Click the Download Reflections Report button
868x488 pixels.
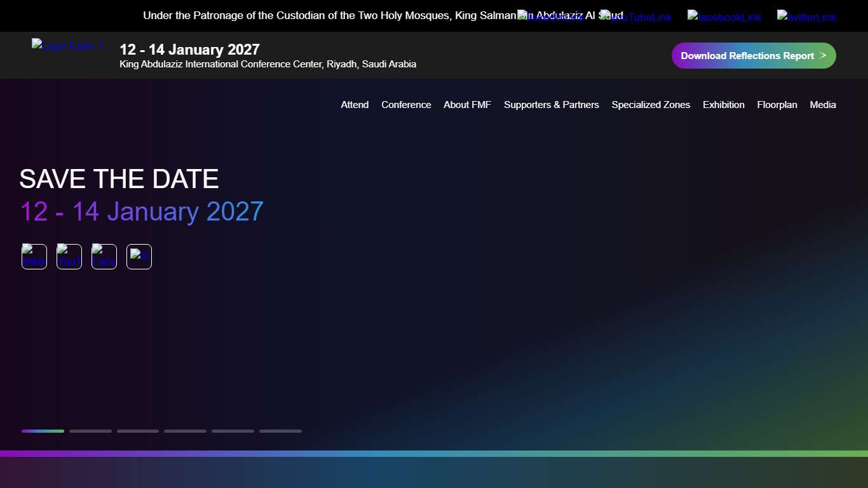[754, 55]
